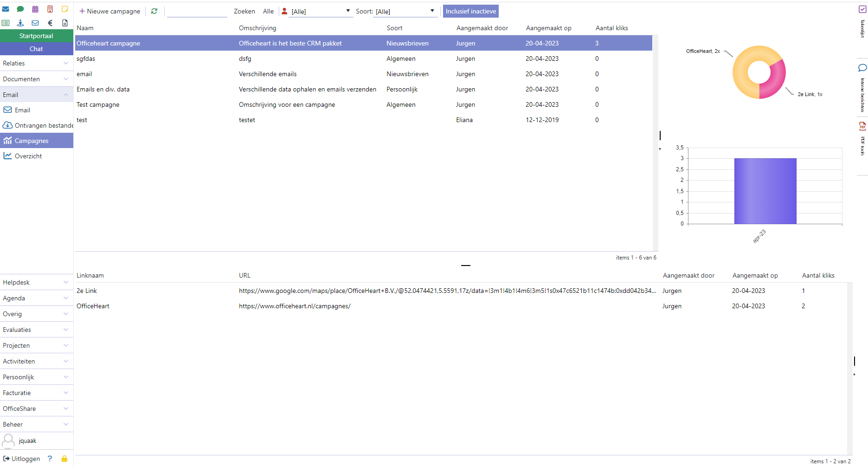The width and height of the screenshot is (868, 467).
Task: Open the PDF tools icon
Action: (862, 126)
